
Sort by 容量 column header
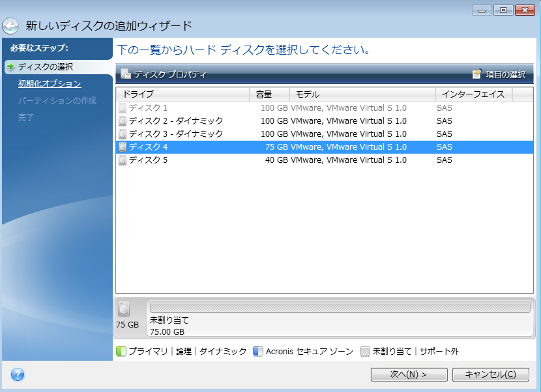[269, 94]
